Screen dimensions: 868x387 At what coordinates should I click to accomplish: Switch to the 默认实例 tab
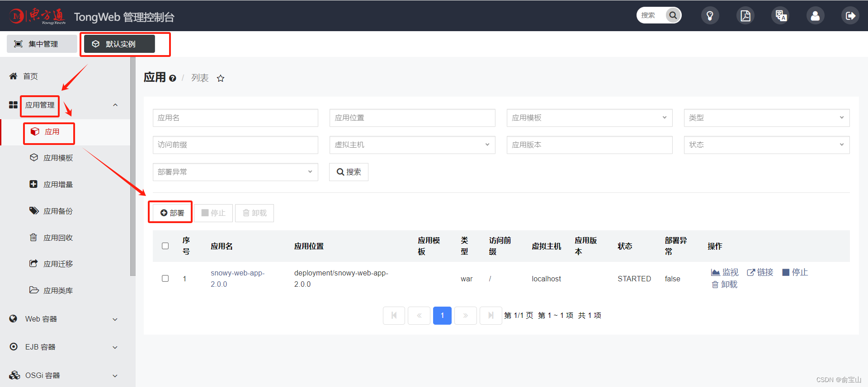[x=119, y=44]
